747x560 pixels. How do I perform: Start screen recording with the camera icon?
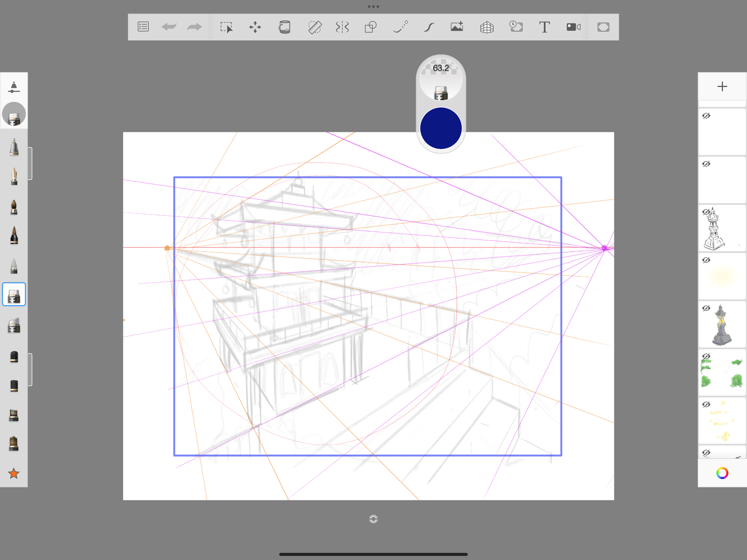pyautogui.click(x=573, y=27)
